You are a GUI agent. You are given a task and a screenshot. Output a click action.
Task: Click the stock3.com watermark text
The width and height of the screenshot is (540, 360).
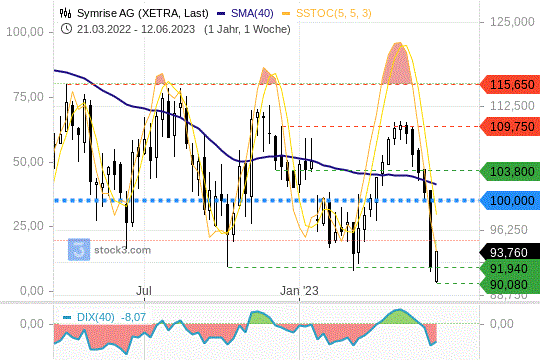tap(123, 250)
